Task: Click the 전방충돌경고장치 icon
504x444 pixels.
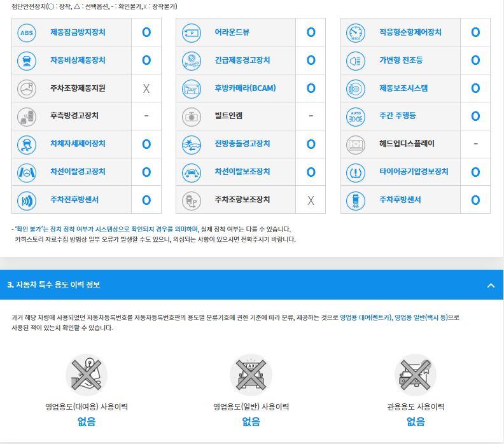Action: click(192, 144)
